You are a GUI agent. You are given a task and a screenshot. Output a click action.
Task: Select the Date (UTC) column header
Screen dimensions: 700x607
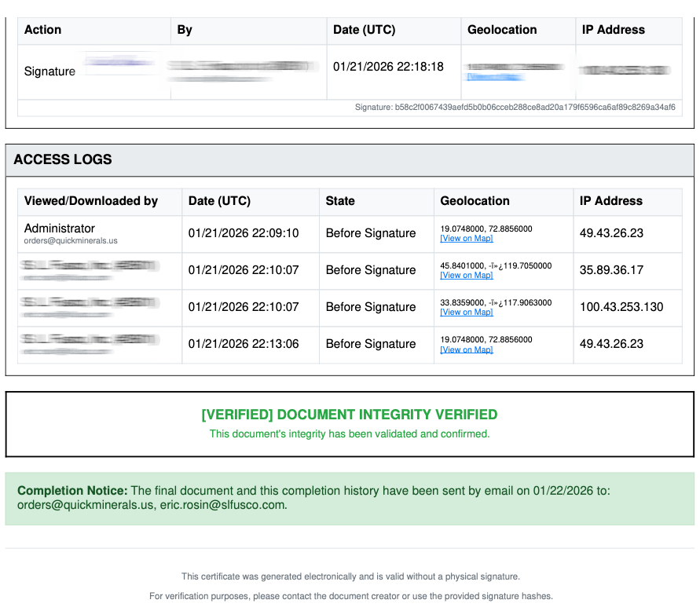tap(364, 30)
